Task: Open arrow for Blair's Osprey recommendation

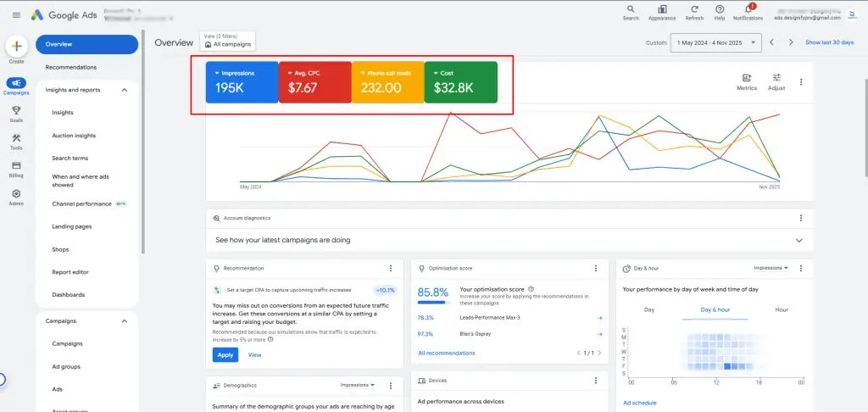Action: [x=599, y=334]
